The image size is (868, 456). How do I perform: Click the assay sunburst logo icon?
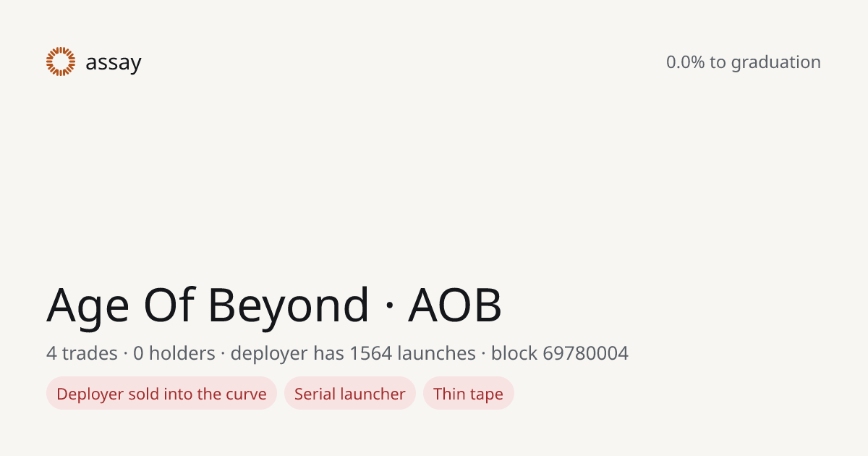coord(61,62)
